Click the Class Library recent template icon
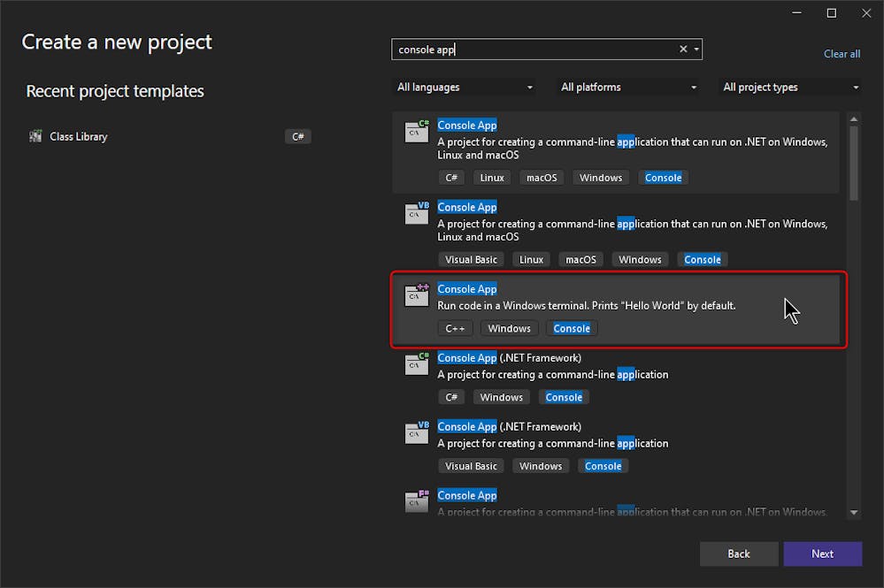This screenshot has height=588, width=884. pyautogui.click(x=35, y=136)
